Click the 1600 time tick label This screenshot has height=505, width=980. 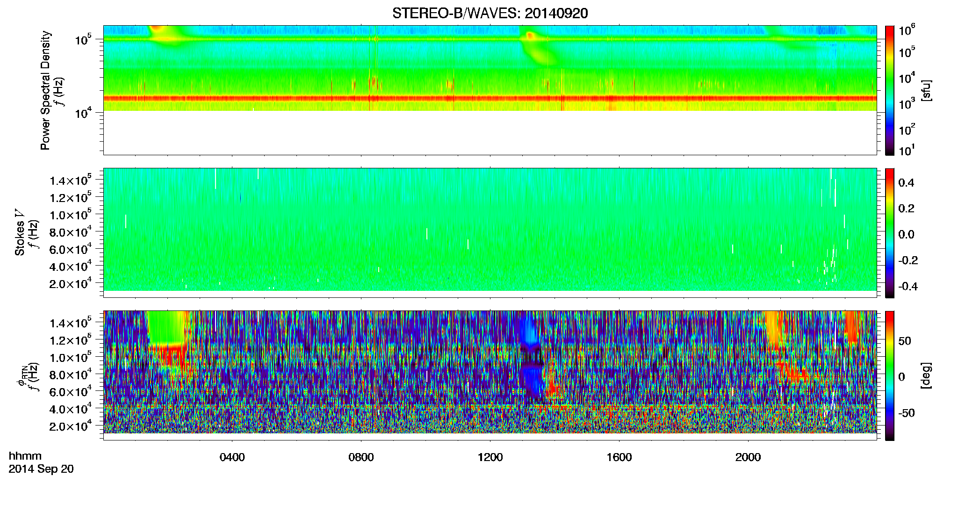click(x=619, y=457)
